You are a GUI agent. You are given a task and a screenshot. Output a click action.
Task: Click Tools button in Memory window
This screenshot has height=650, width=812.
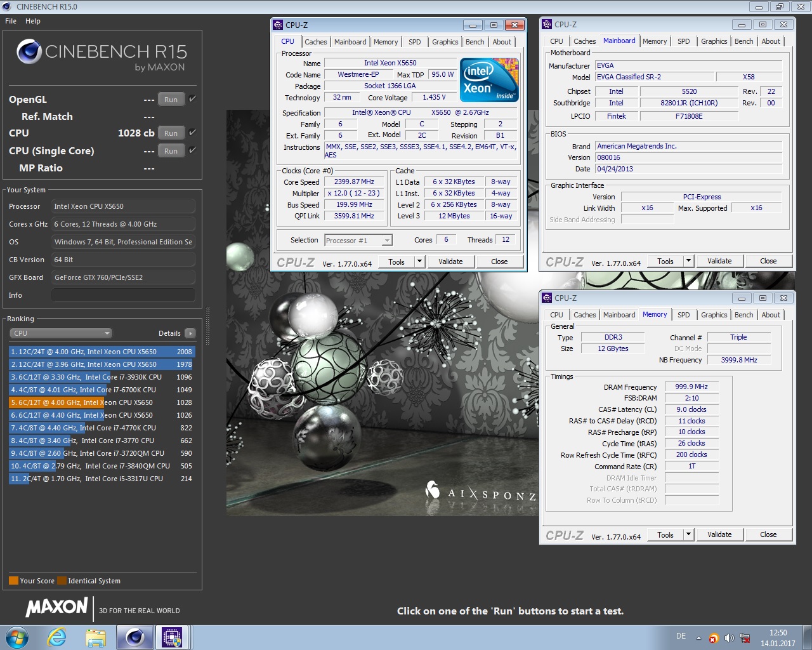point(665,534)
